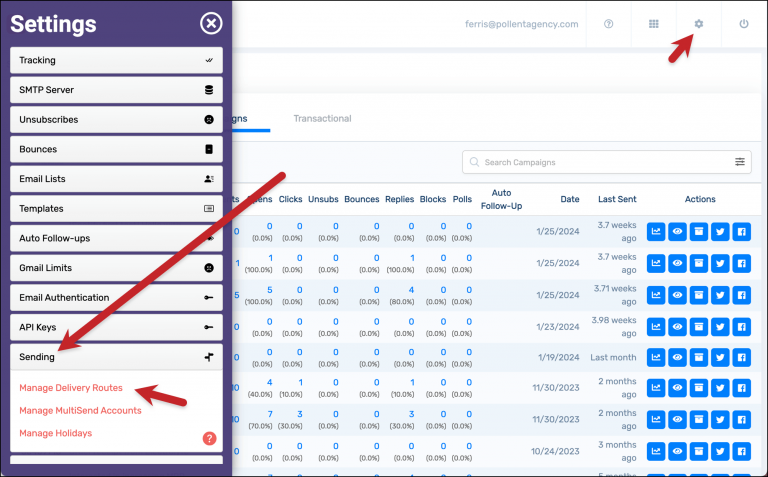Close the Settings panel with X icon
The width and height of the screenshot is (768, 477).
click(210, 23)
